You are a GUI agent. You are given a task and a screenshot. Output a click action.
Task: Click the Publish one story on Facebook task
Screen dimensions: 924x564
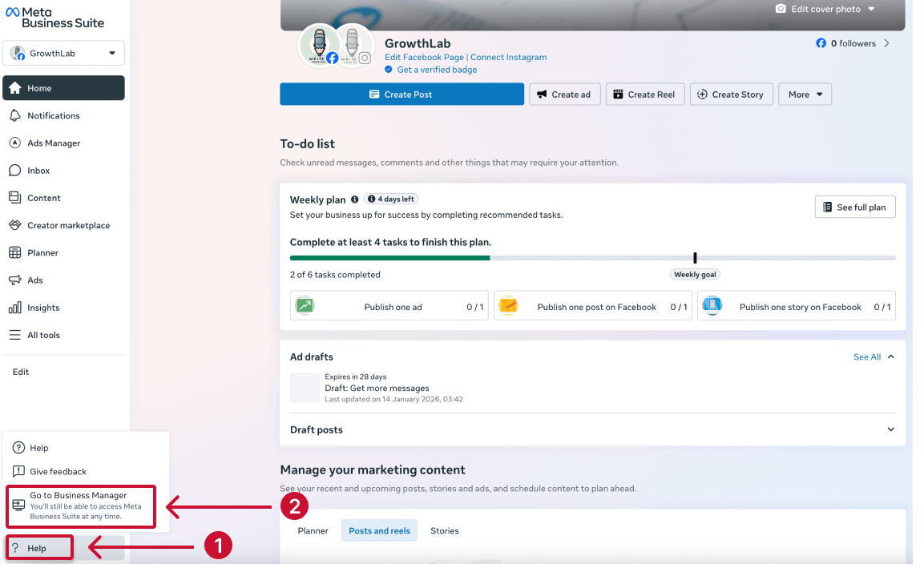tap(797, 305)
